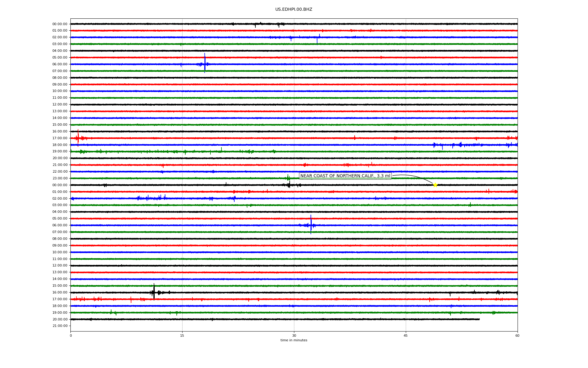Click the 45 tick label on the x-axis

pos(406,335)
